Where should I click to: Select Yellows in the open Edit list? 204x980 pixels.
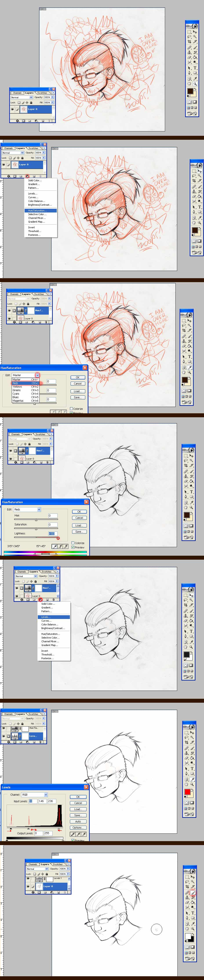pos(25,387)
